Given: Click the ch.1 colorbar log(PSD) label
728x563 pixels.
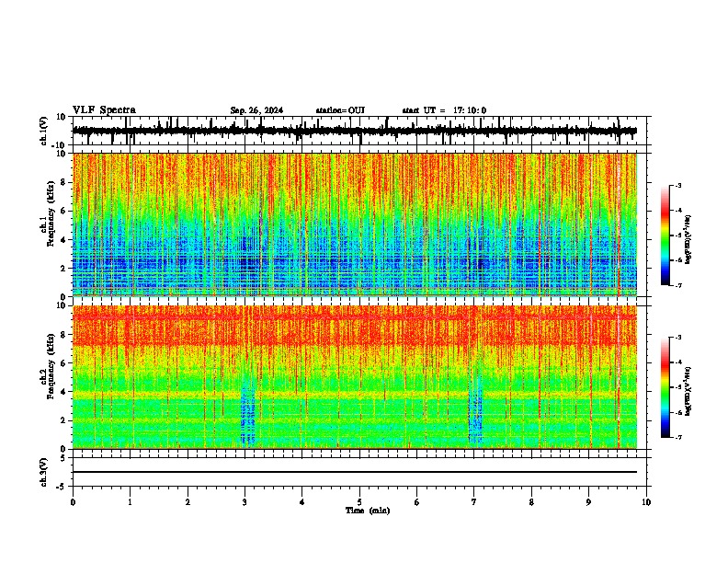Looking at the screenshot, I should tap(688, 240).
